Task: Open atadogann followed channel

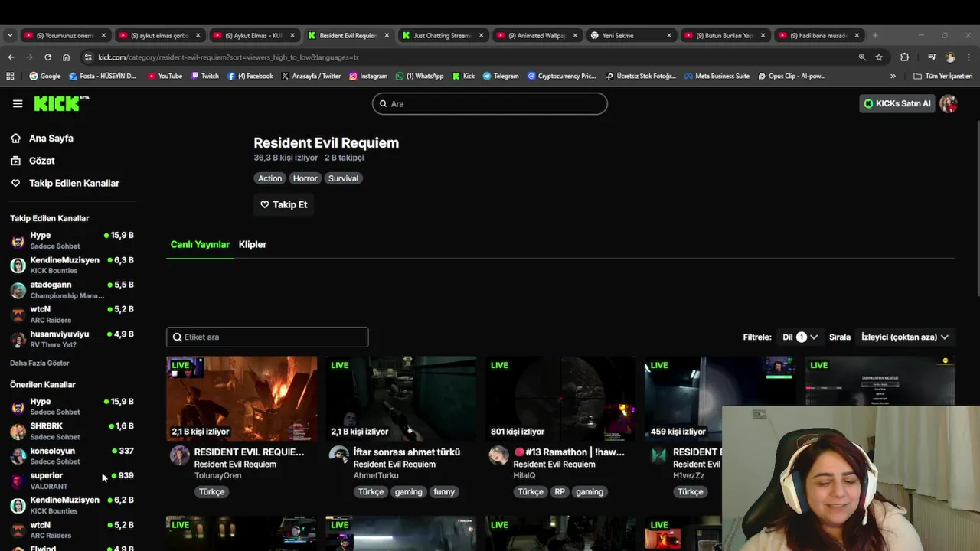Action: click(72, 290)
